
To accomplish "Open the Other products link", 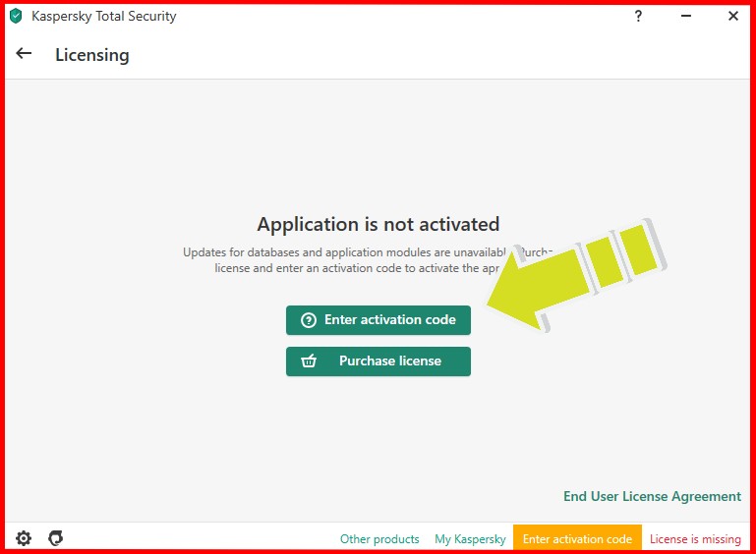I will (379, 538).
